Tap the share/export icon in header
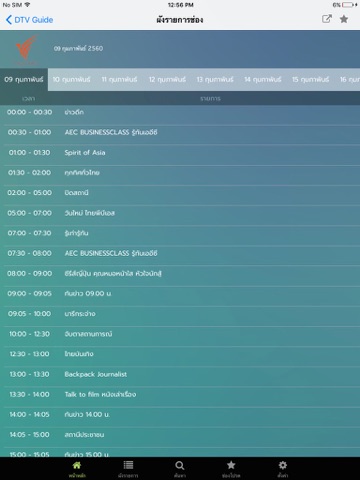The width and height of the screenshot is (360, 480). pyautogui.click(x=327, y=19)
